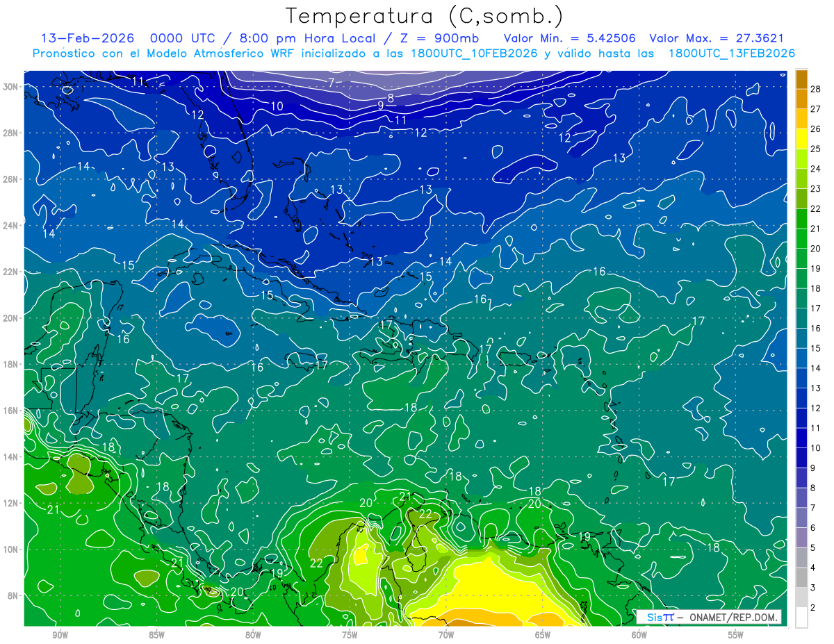The height and width of the screenshot is (644, 834).
Task: Click the color bar segment between 10 and 11
Action: point(802,438)
